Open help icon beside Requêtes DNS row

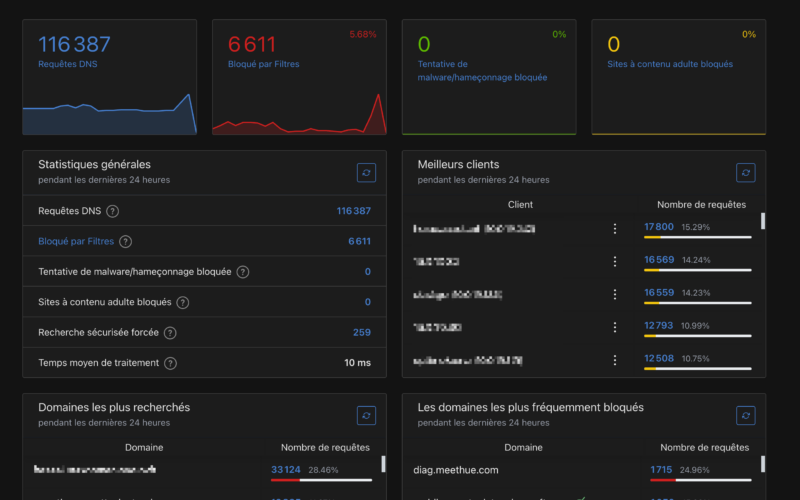pyautogui.click(x=112, y=211)
